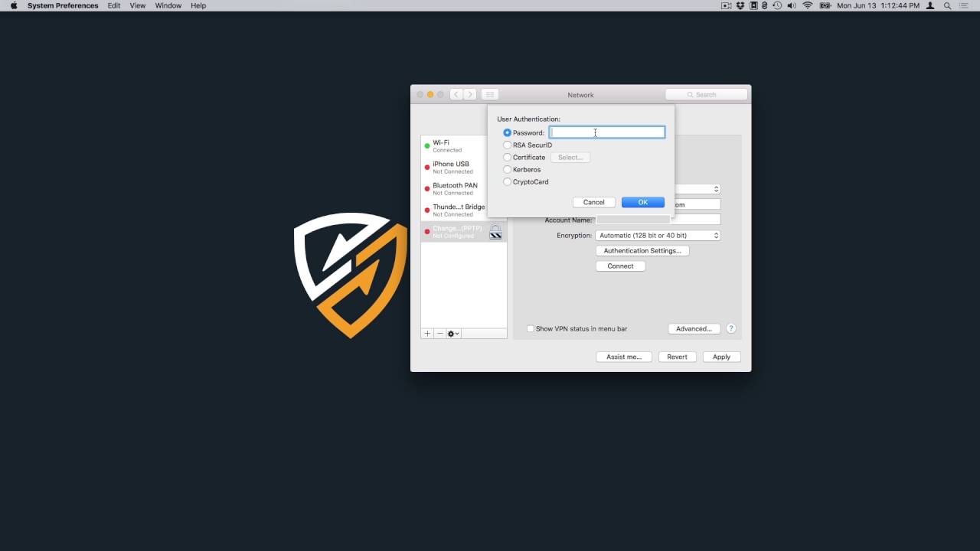
Task: Open the View menu
Action: pyautogui.click(x=138, y=5)
